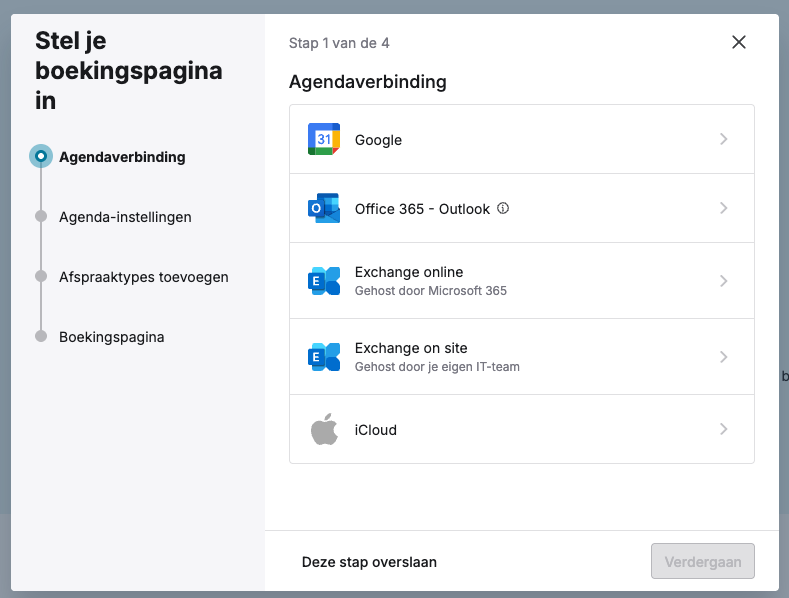Viewport: 789px width, 598px height.
Task: Choose the Office 365 - Outlook label
Action: pos(422,209)
